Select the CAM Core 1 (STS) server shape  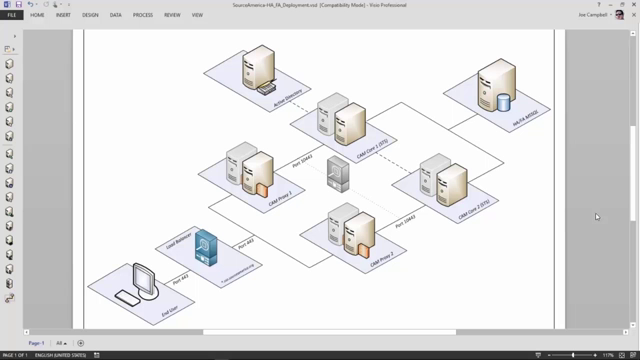(x=342, y=119)
